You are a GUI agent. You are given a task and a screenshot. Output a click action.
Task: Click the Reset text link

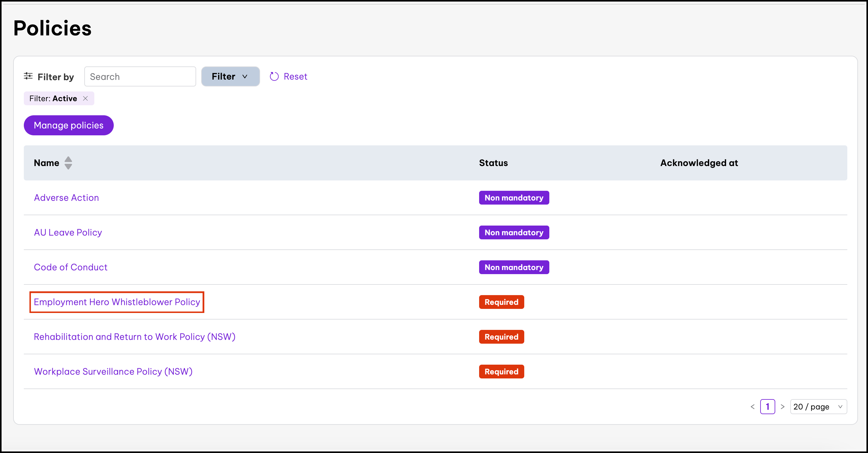pos(295,76)
